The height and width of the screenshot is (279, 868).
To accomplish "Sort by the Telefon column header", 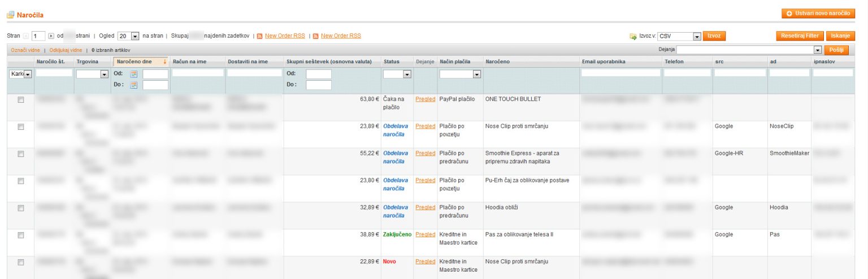I will coord(674,62).
